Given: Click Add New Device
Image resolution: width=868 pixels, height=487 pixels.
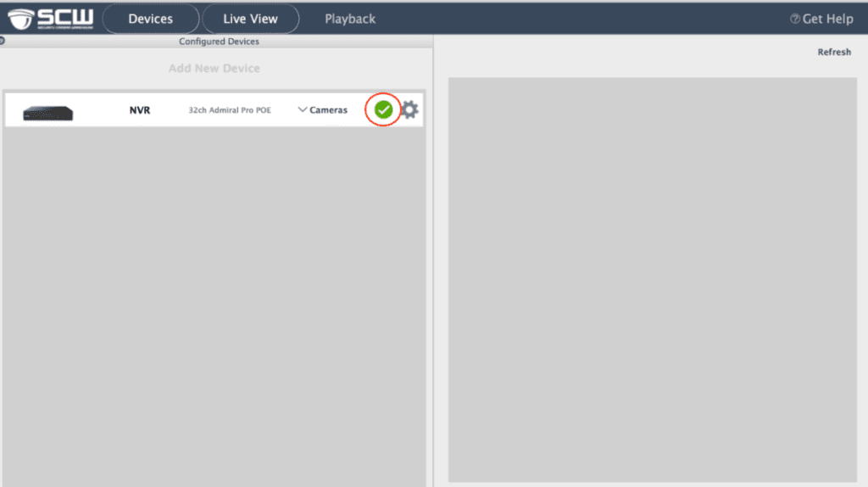Looking at the screenshot, I should (x=214, y=68).
